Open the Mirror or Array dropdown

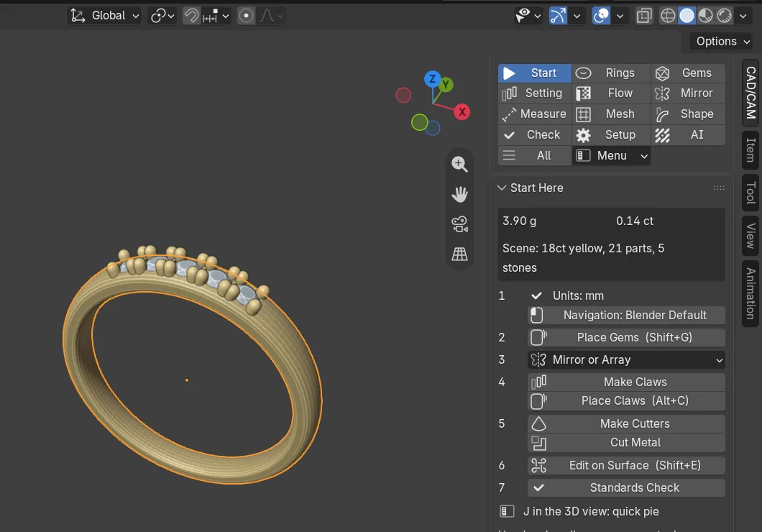click(x=626, y=360)
